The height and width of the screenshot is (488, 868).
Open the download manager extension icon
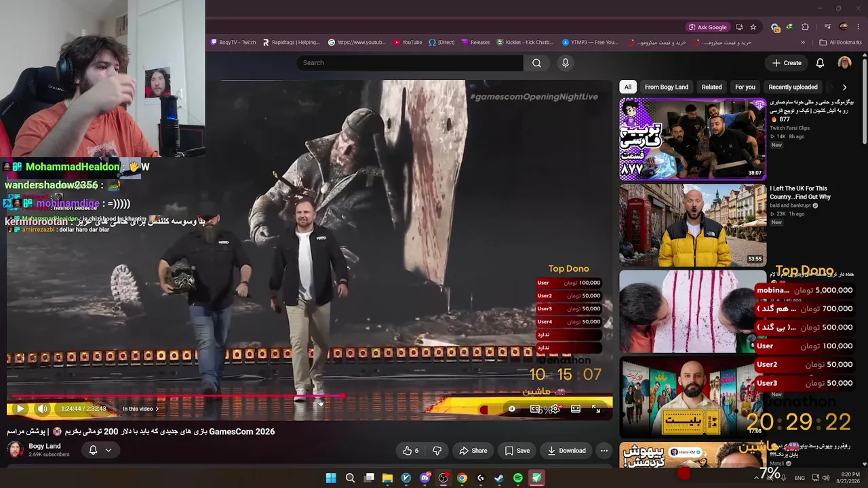[790, 27]
